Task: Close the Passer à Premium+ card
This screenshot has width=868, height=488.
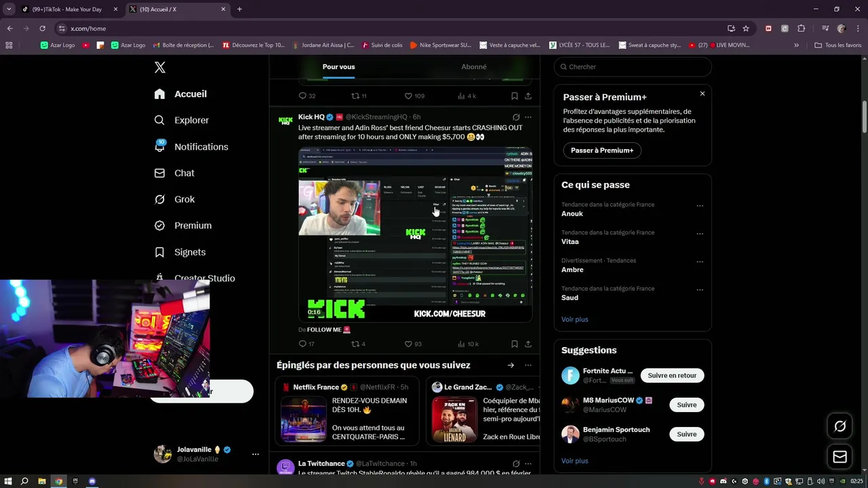Action: click(703, 94)
